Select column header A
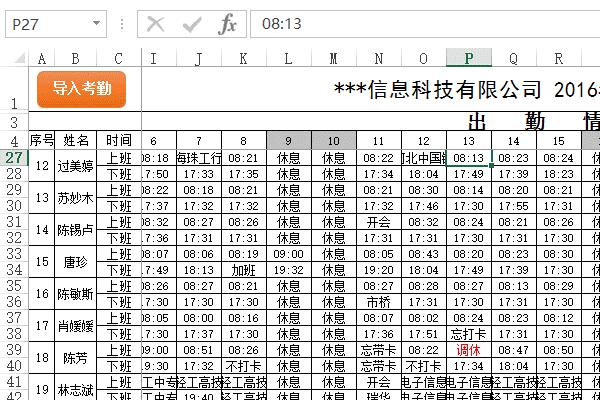The image size is (600, 400). tap(42, 58)
